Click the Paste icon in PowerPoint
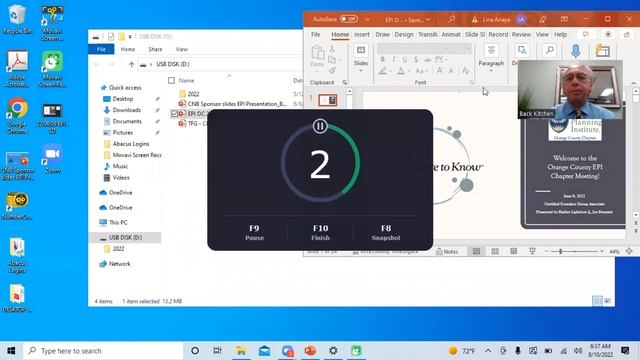640x360 pixels. 317,53
